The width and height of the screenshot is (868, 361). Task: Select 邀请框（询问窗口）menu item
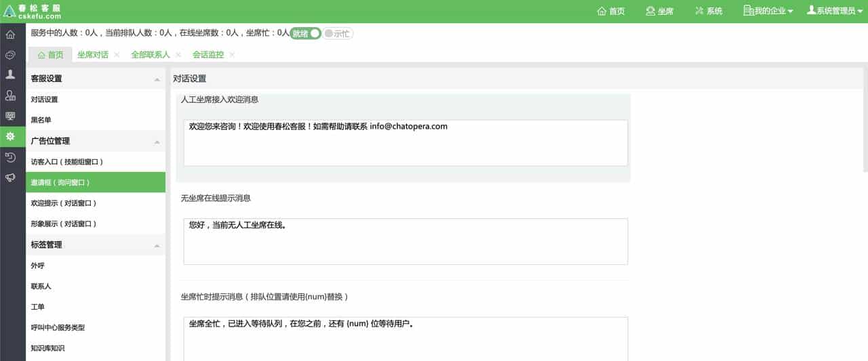tap(96, 182)
